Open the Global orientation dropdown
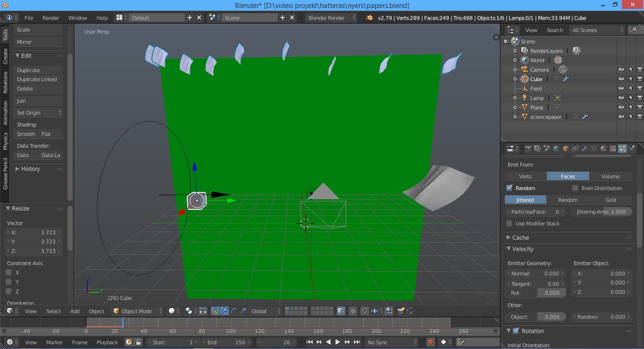 click(x=266, y=311)
